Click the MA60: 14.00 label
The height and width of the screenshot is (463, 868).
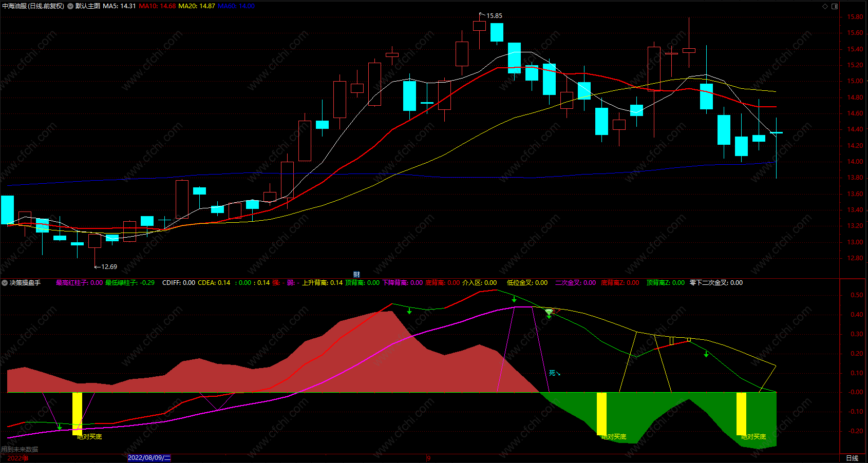[x=236, y=6]
